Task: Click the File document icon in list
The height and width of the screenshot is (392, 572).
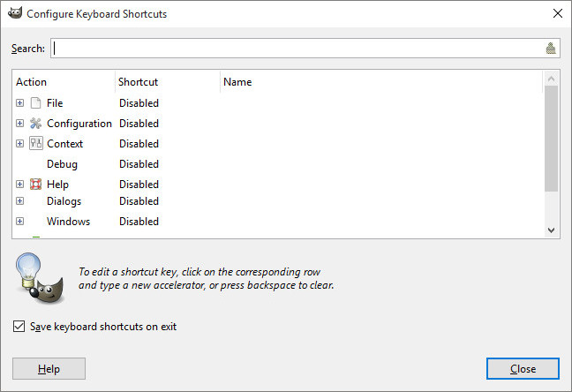Action: (35, 103)
